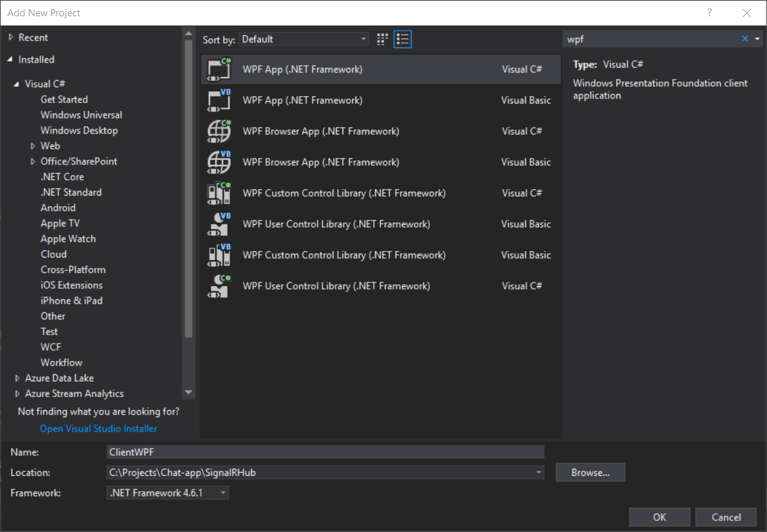Click the Browse... button

590,472
